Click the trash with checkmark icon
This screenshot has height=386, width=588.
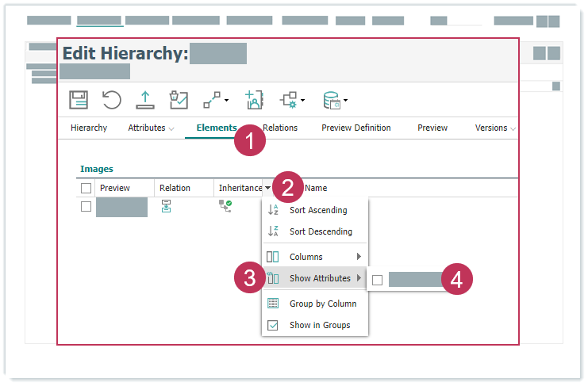(179, 100)
